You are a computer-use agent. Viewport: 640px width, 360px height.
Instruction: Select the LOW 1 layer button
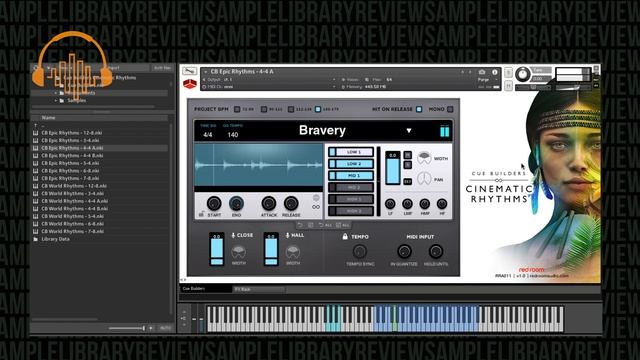coord(354,152)
